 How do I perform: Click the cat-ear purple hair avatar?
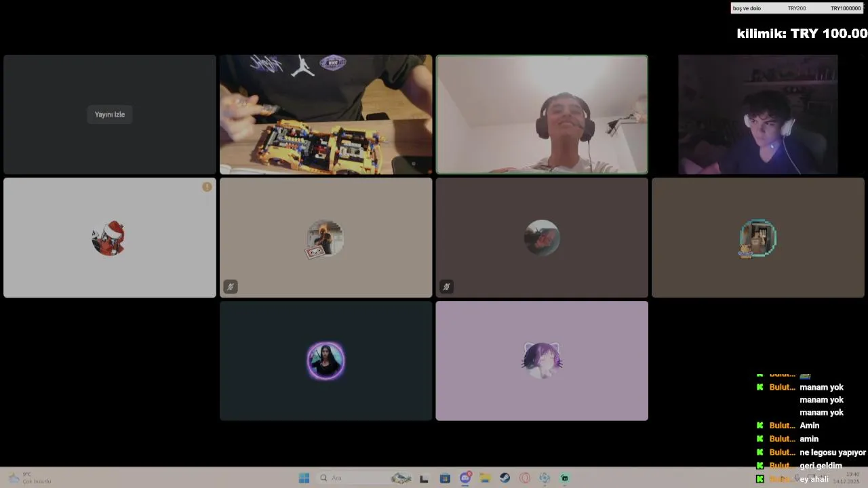[542, 360]
